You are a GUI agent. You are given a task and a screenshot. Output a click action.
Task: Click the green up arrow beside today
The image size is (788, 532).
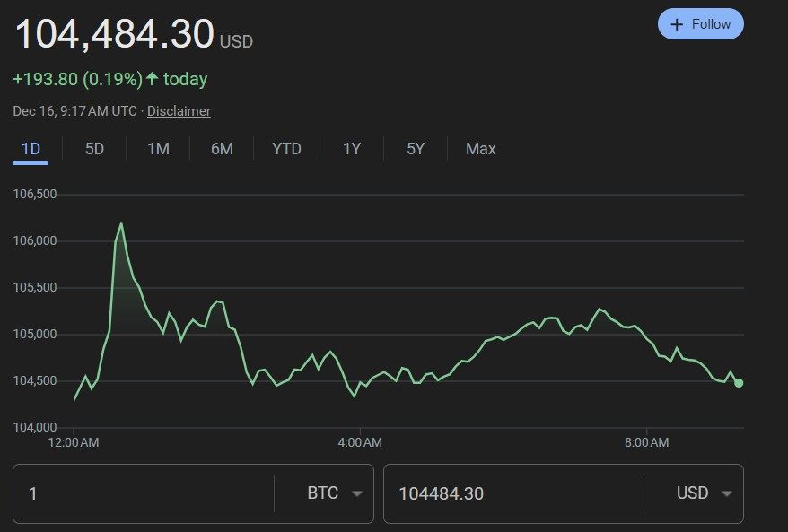point(153,79)
